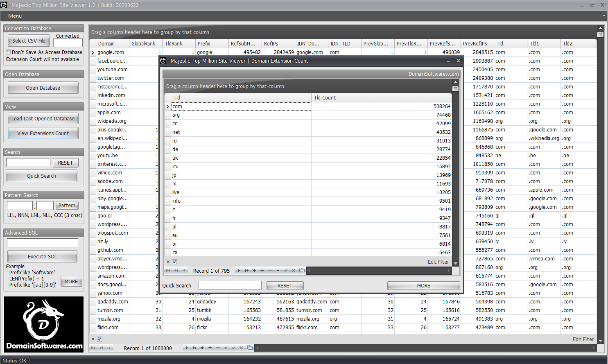Sort main grid by RefIPs column header
The width and height of the screenshot is (608, 364).
pyautogui.click(x=278, y=44)
